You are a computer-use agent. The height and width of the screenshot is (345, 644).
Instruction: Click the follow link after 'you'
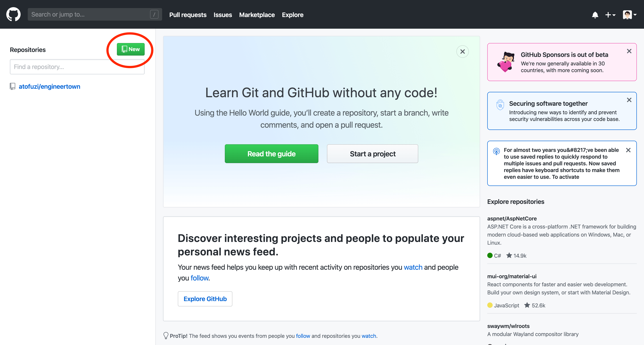(x=199, y=278)
